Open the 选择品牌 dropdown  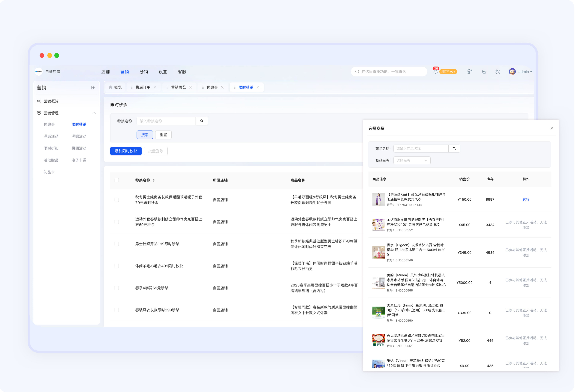[x=412, y=160]
